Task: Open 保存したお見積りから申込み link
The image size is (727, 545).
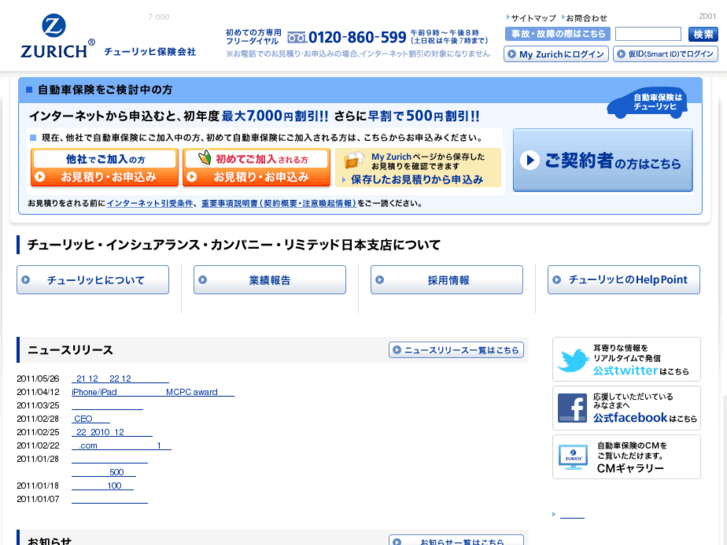Action: [417, 180]
